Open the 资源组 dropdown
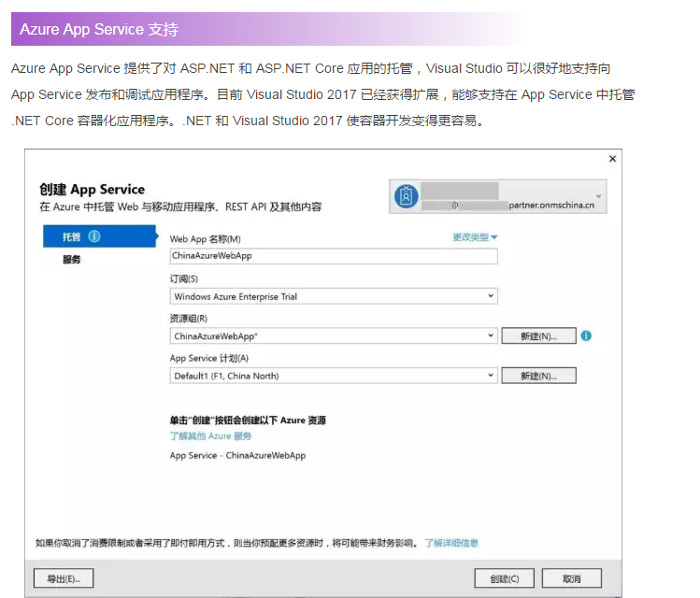Screen dimensions: 700x598 (x=334, y=336)
